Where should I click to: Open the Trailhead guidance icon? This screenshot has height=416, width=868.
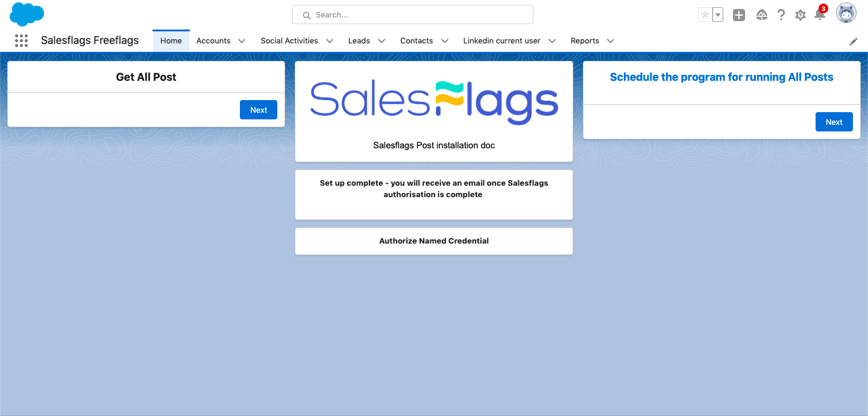tap(761, 15)
